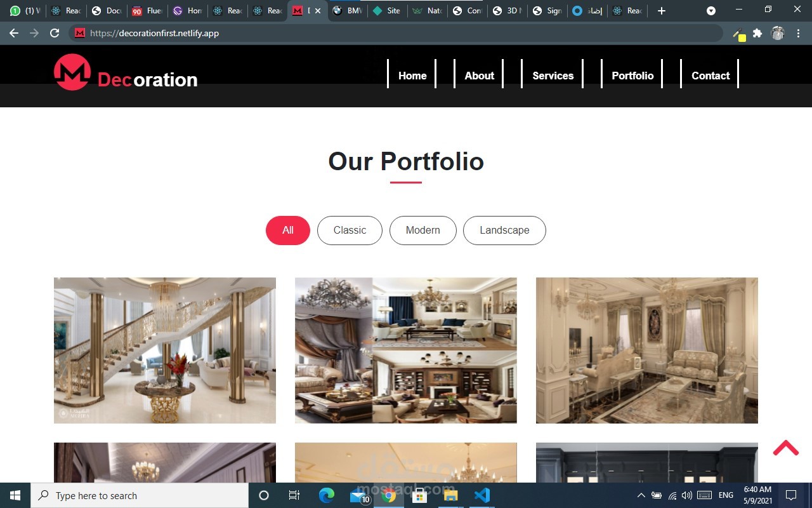Open the About nav item

coord(479,76)
